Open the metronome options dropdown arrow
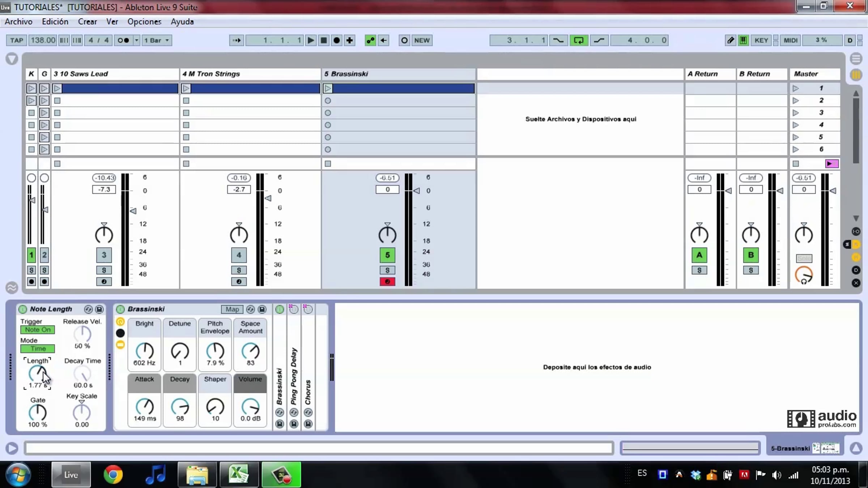868x488 pixels. click(137, 40)
